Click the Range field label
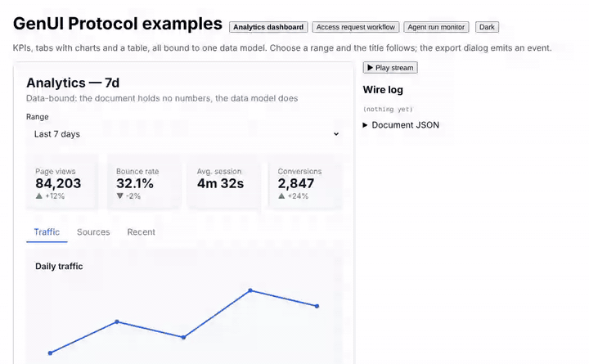The image size is (589, 364). 37,117
